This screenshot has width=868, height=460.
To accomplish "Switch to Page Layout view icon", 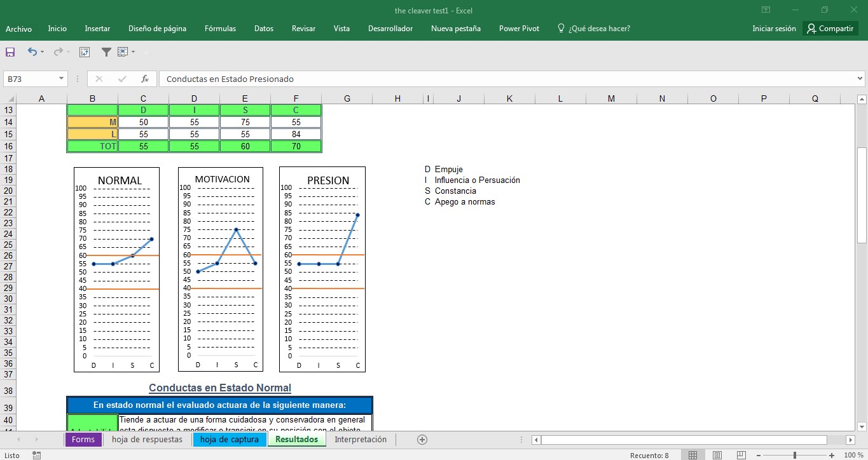I will [x=717, y=455].
